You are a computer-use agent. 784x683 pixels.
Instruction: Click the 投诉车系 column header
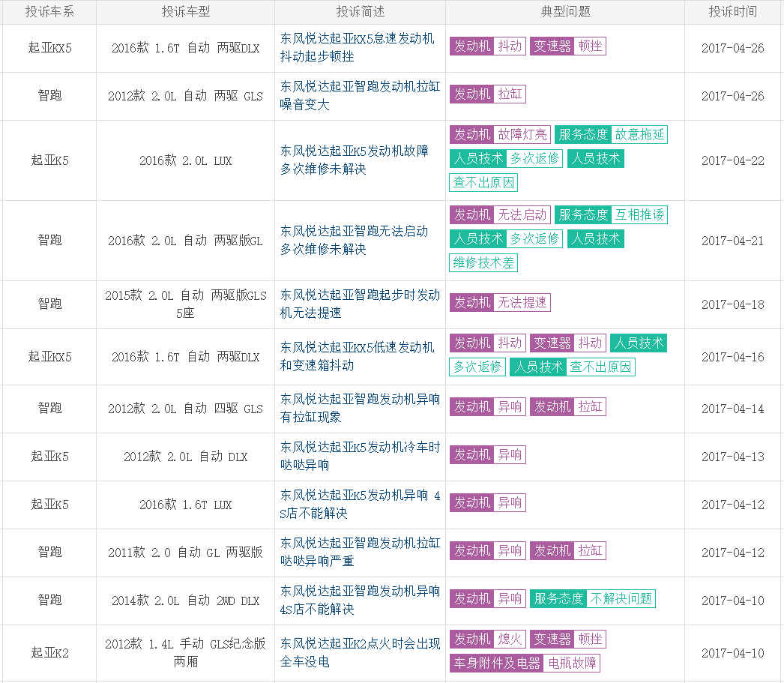tap(49, 11)
